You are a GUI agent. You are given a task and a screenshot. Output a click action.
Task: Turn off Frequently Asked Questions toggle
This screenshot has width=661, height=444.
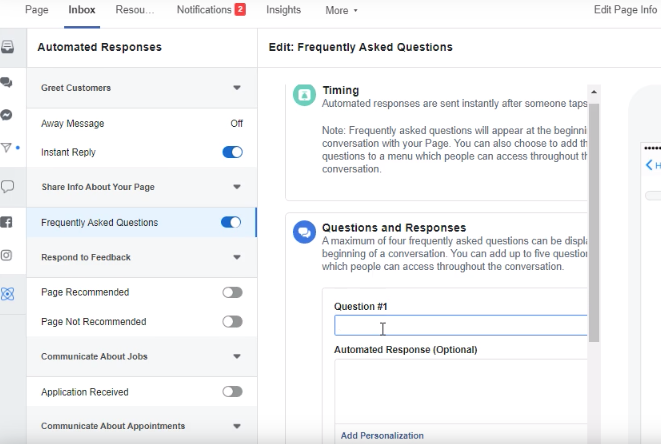[231, 222]
